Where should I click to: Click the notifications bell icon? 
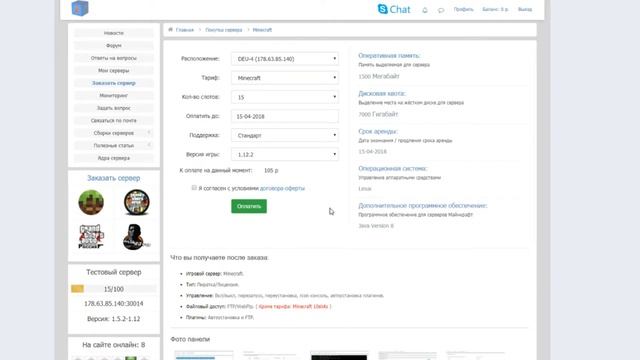point(425,10)
